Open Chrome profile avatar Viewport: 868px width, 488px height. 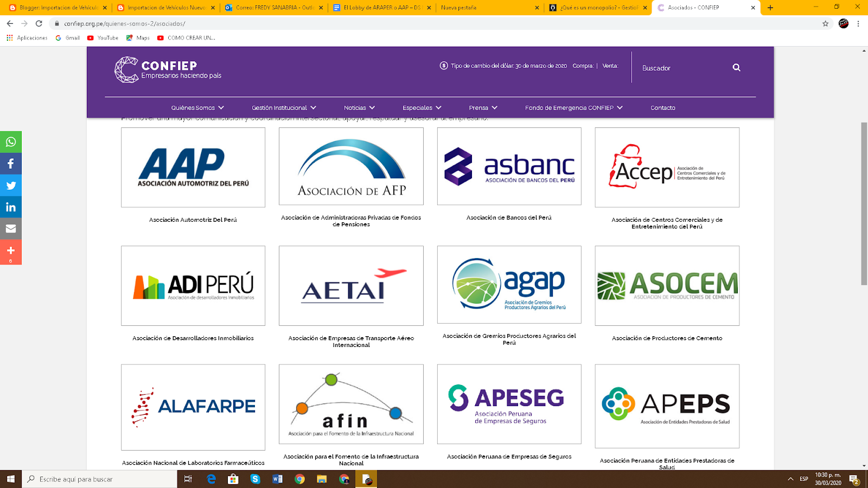[x=844, y=23]
